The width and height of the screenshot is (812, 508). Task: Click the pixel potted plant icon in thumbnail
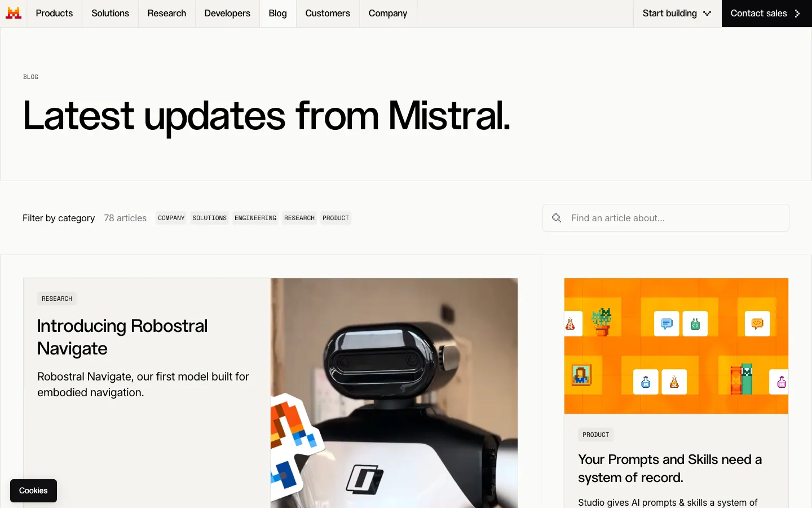(x=602, y=322)
